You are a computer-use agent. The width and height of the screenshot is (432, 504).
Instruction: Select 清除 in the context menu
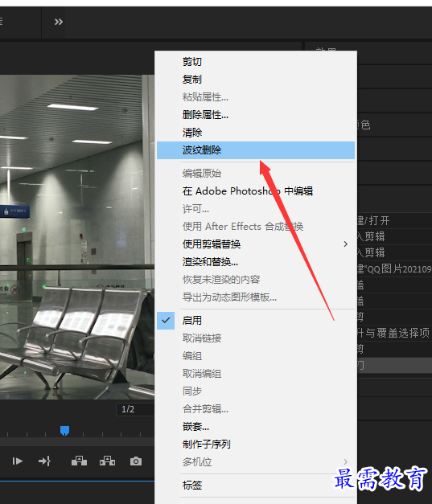(x=256, y=133)
